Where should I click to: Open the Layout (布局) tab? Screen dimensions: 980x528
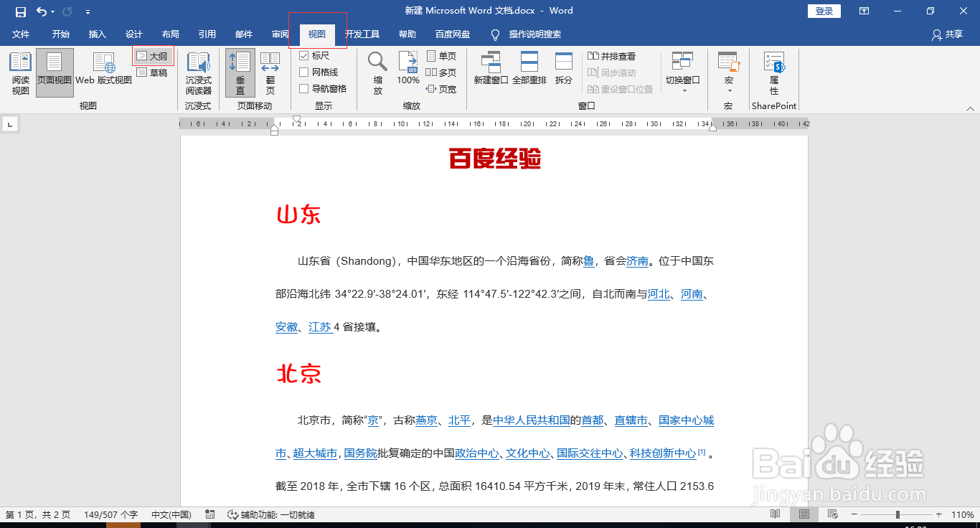[x=171, y=34]
